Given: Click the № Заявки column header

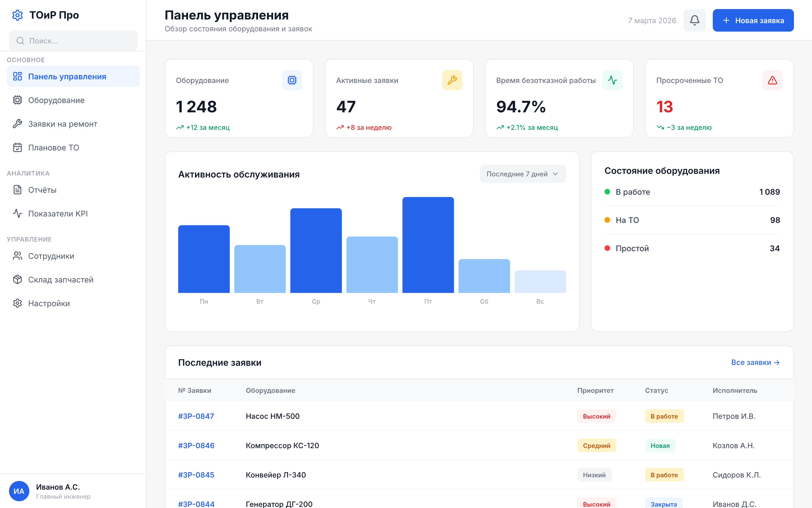Looking at the screenshot, I should [x=195, y=390].
